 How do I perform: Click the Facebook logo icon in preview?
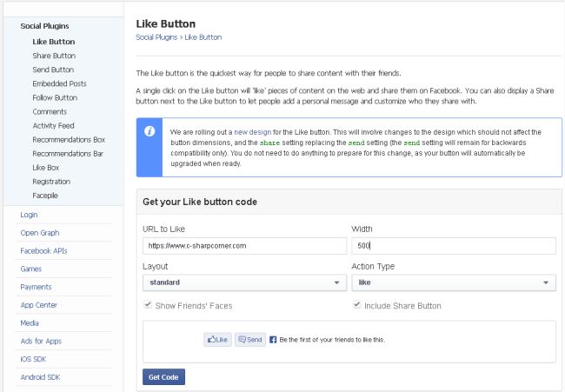pos(273,339)
